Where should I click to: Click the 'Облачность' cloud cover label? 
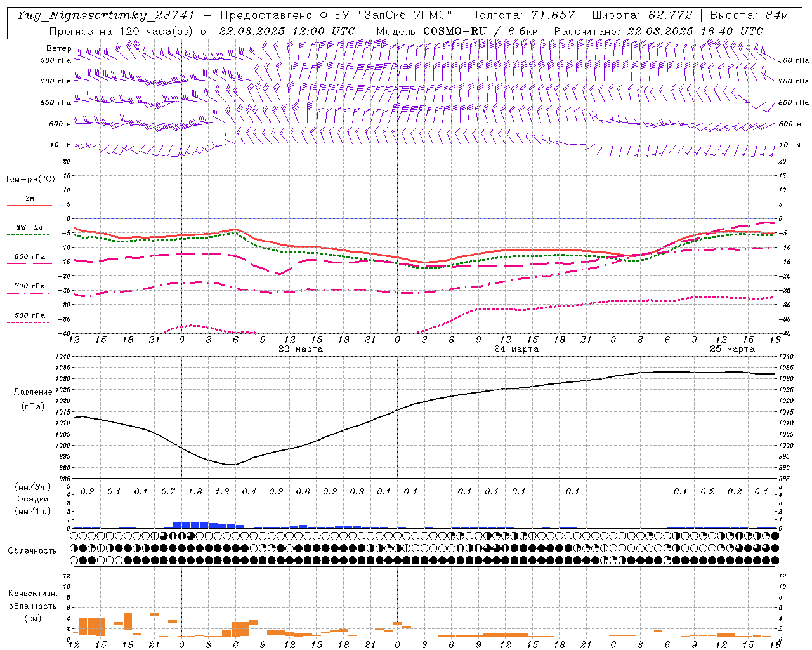click(x=32, y=550)
